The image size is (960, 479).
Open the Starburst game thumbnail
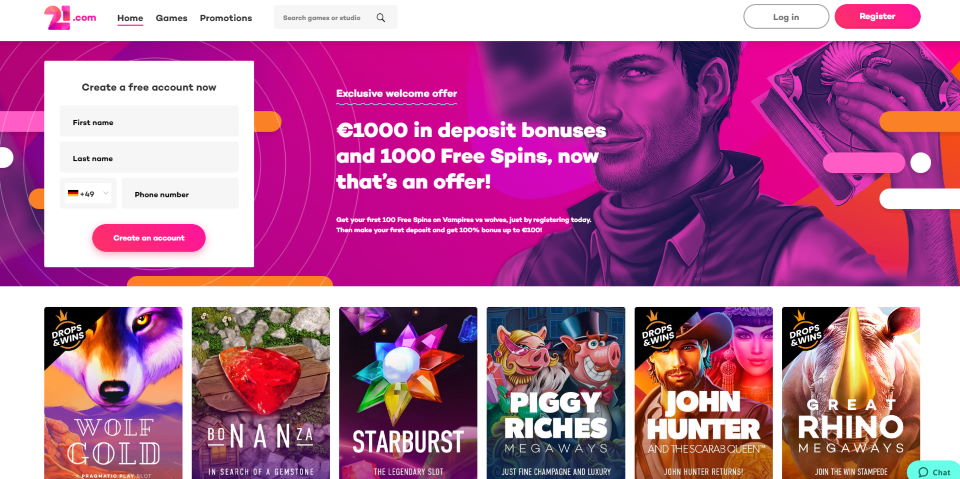[408, 393]
